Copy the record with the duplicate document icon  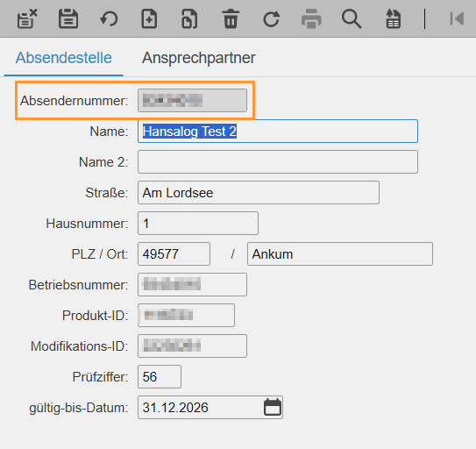point(189,18)
